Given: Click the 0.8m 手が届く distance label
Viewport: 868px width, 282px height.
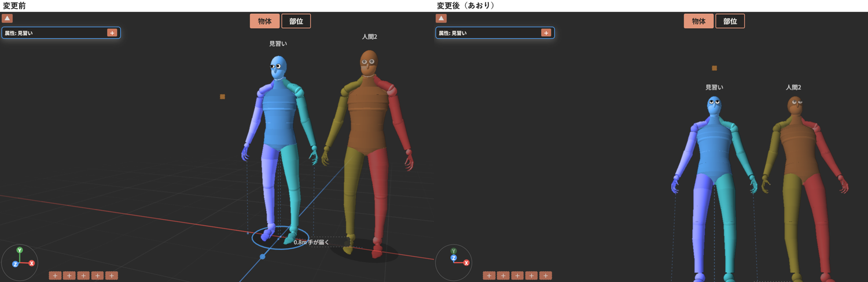Looking at the screenshot, I should coord(311,242).
